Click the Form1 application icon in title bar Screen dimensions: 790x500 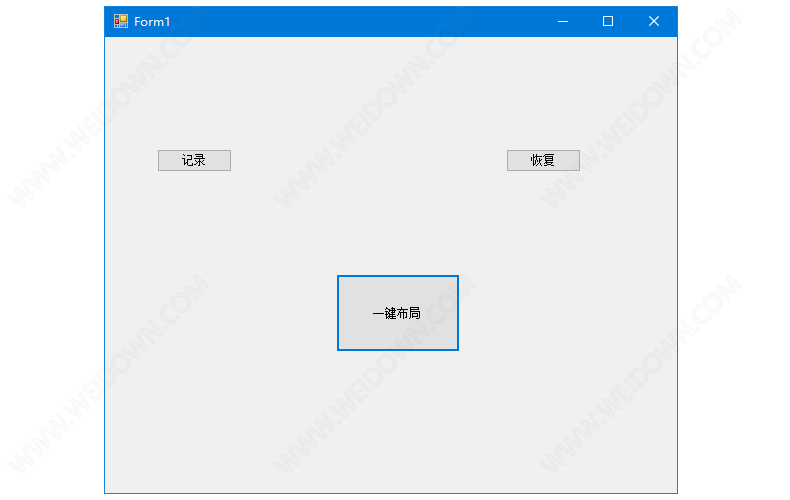[x=121, y=21]
